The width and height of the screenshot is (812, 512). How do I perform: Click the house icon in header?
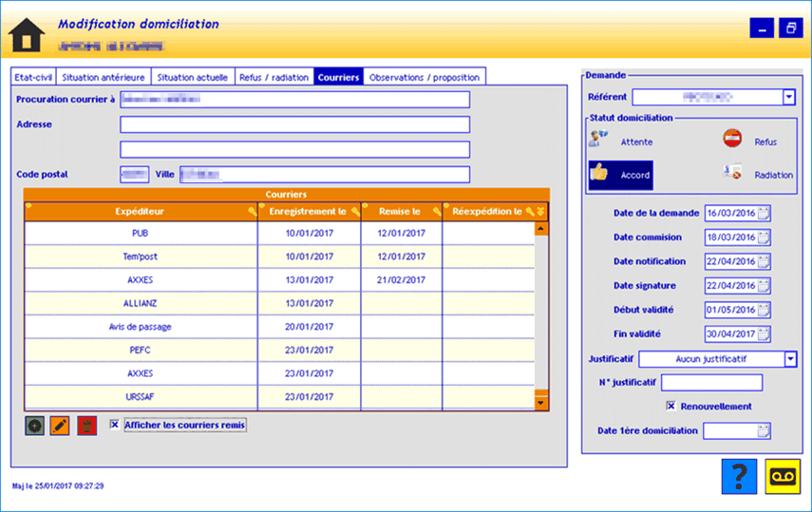[27, 34]
